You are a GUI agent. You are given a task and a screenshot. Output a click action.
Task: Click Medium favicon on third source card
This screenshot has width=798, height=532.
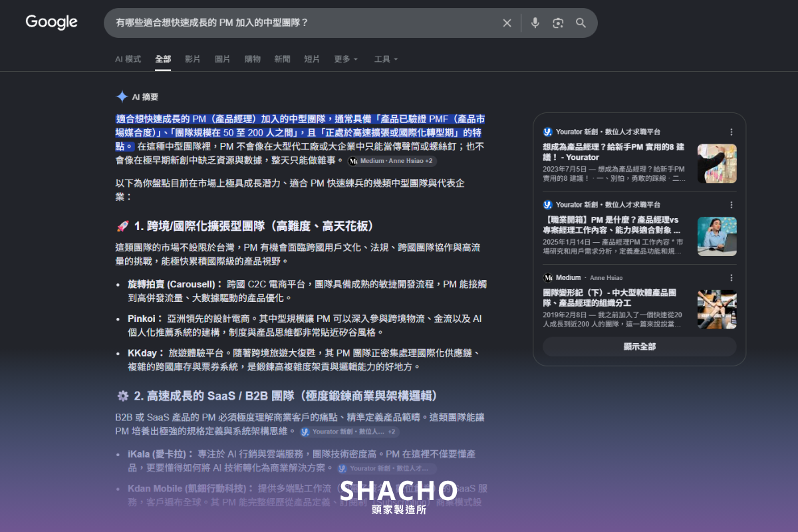point(548,277)
